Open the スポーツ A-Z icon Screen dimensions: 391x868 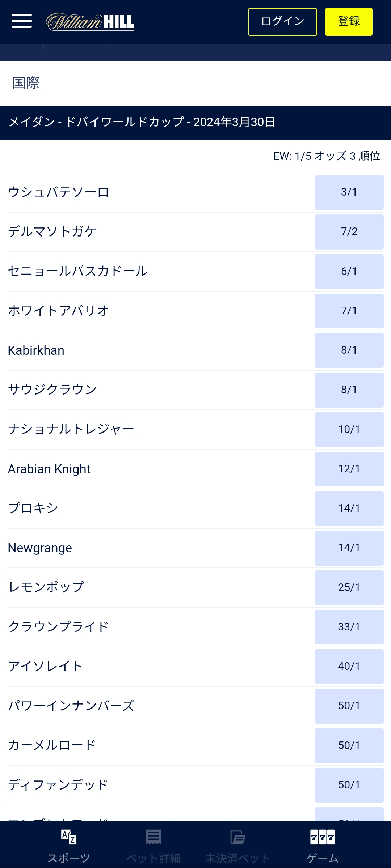pyautogui.click(x=69, y=837)
